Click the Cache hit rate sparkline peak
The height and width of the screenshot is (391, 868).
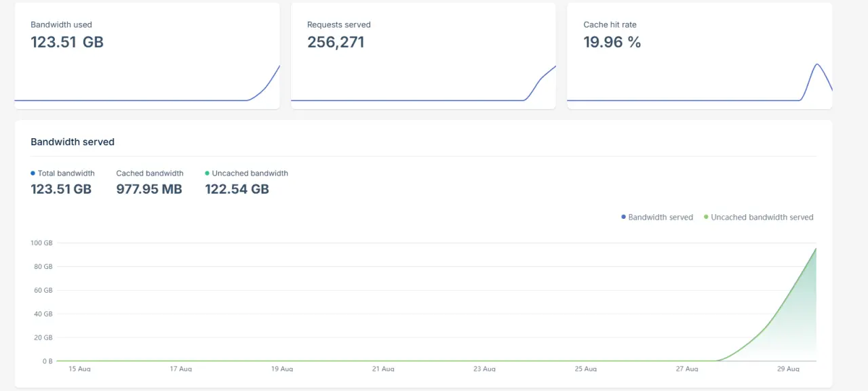[817, 65]
